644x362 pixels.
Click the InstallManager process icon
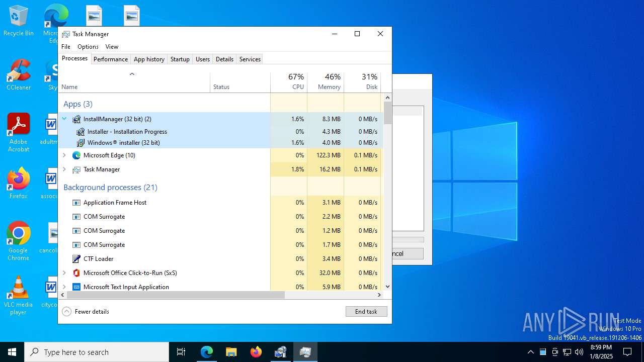(x=76, y=119)
